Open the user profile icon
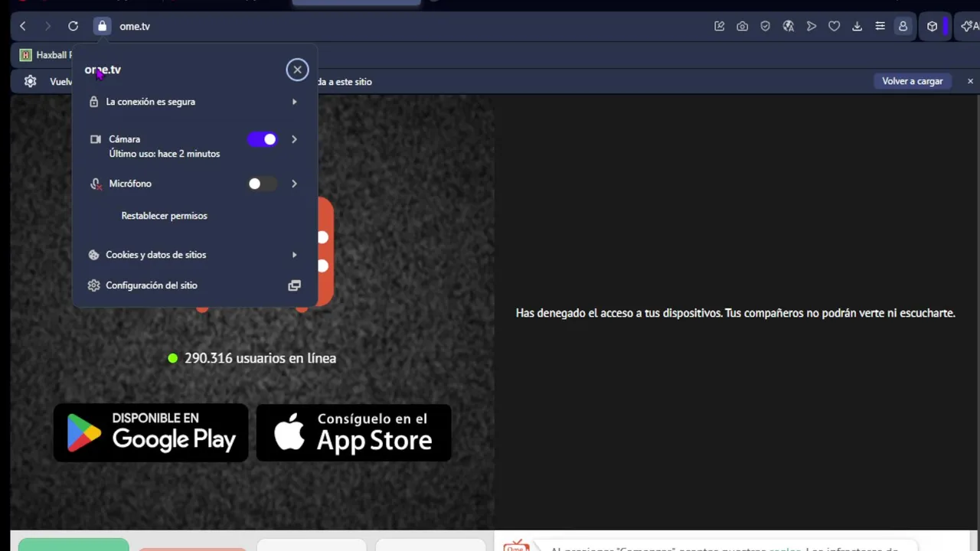Image resolution: width=980 pixels, height=551 pixels. (x=903, y=26)
